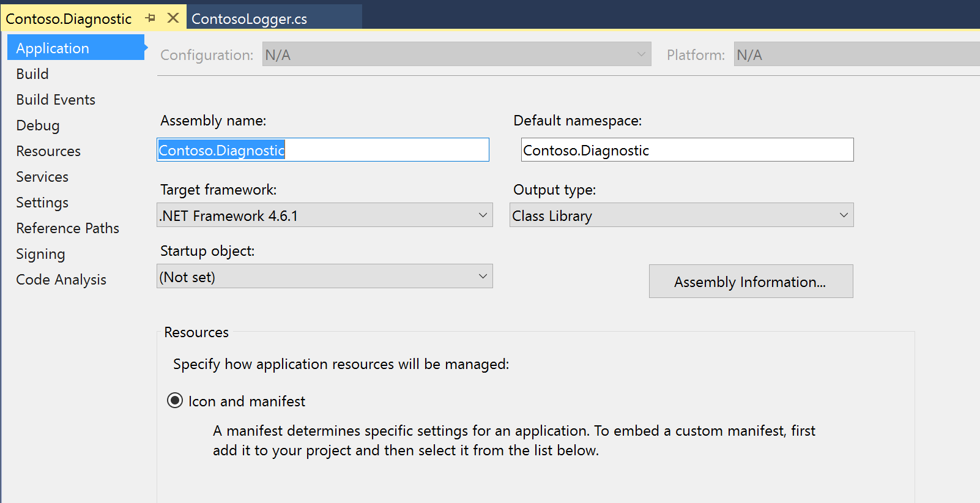The height and width of the screenshot is (503, 980).
Task: Open the Debug settings page
Action: [x=38, y=125]
